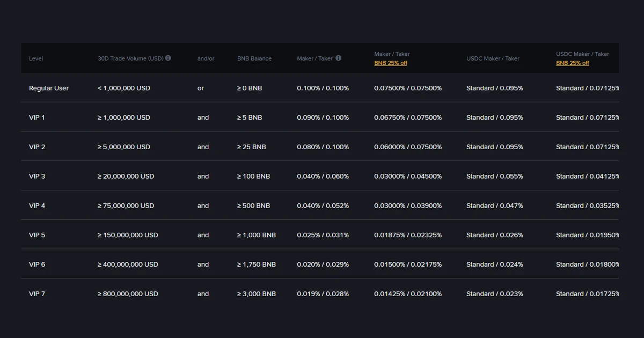Click the ≥ 1,750 BNB balance cell
644x338 pixels.
point(257,264)
